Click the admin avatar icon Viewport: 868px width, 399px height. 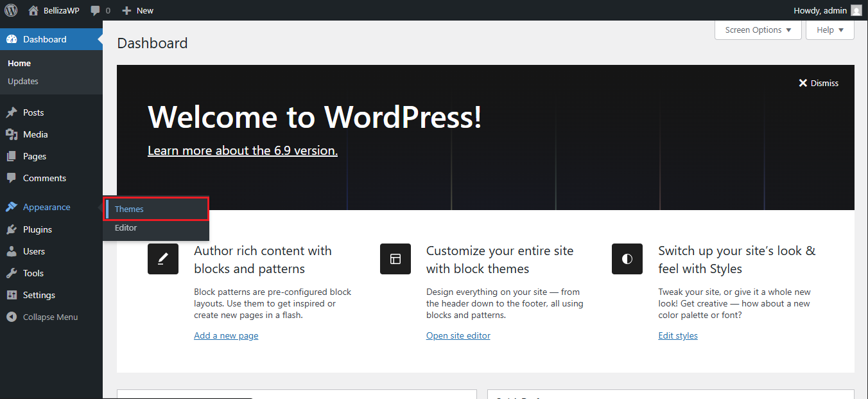(x=856, y=10)
